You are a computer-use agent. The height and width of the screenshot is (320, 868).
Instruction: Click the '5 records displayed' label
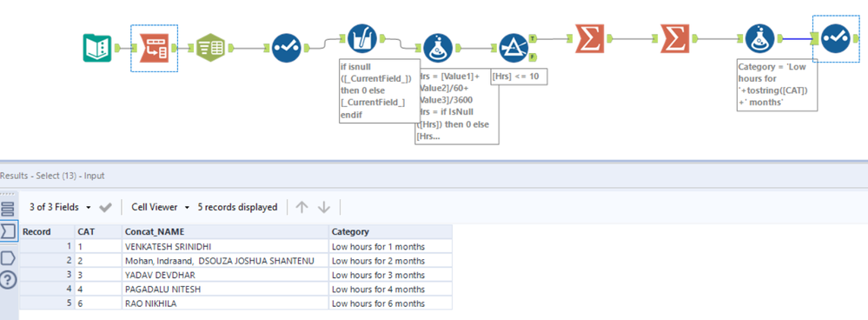point(237,207)
